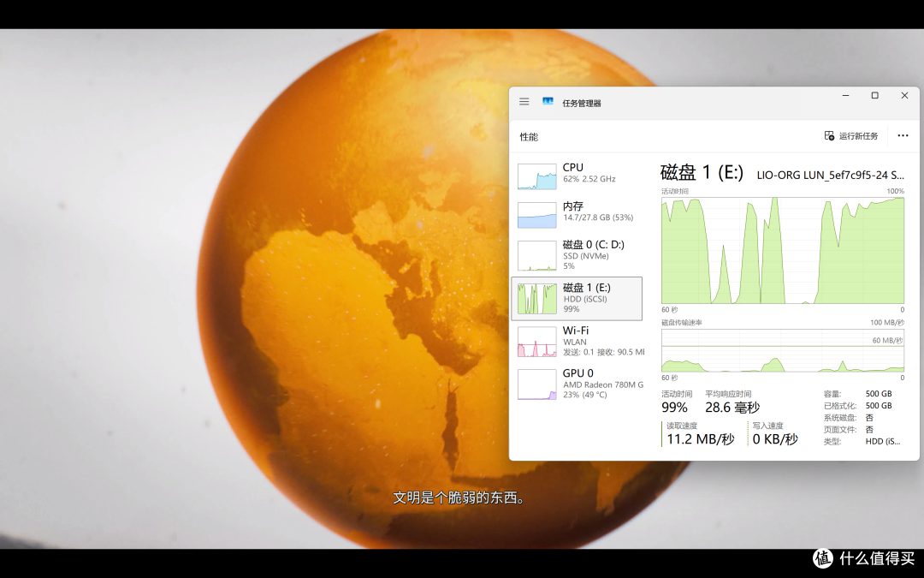Click the 容量 500 GB value
This screenshot has height=578, width=924.
[x=879, y=394]
